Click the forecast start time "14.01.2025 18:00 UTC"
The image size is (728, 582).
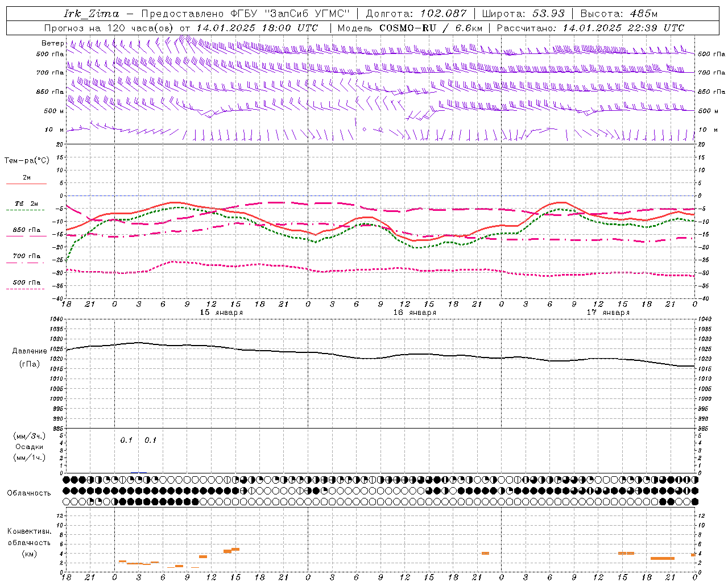coord(257,28)
